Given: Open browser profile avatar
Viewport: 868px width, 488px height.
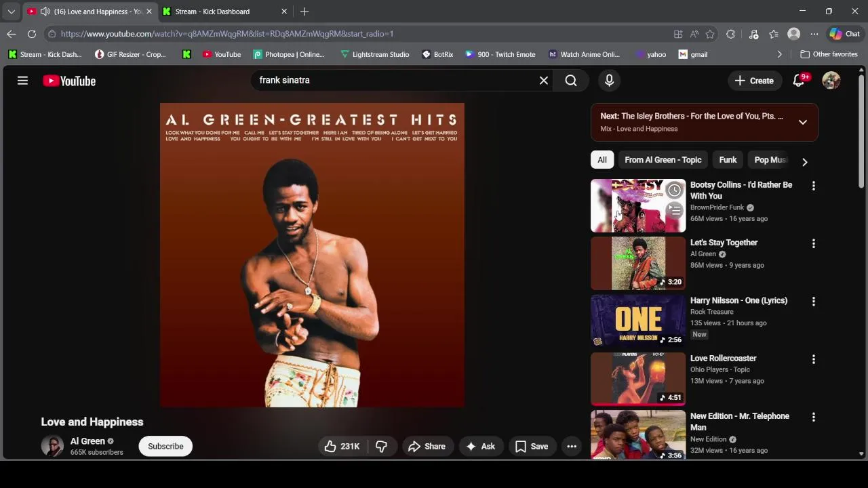Looking at the screenshot, I should coord(793,34).
